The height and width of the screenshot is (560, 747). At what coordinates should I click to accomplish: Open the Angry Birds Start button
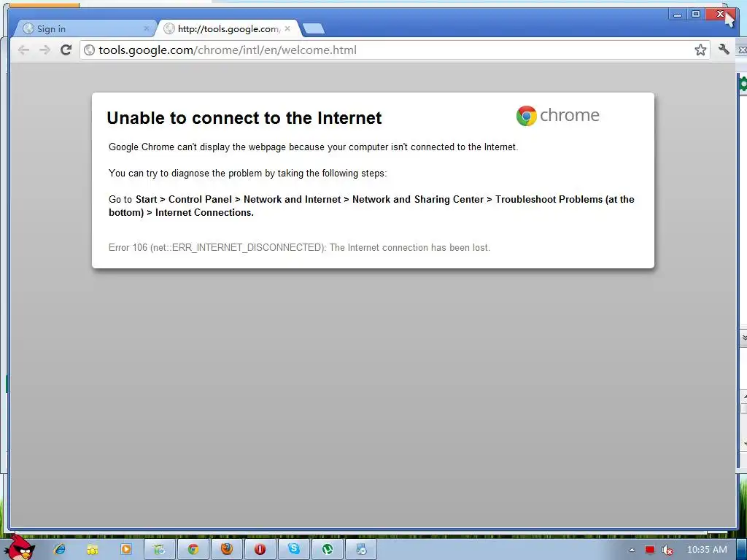(18, 547)
